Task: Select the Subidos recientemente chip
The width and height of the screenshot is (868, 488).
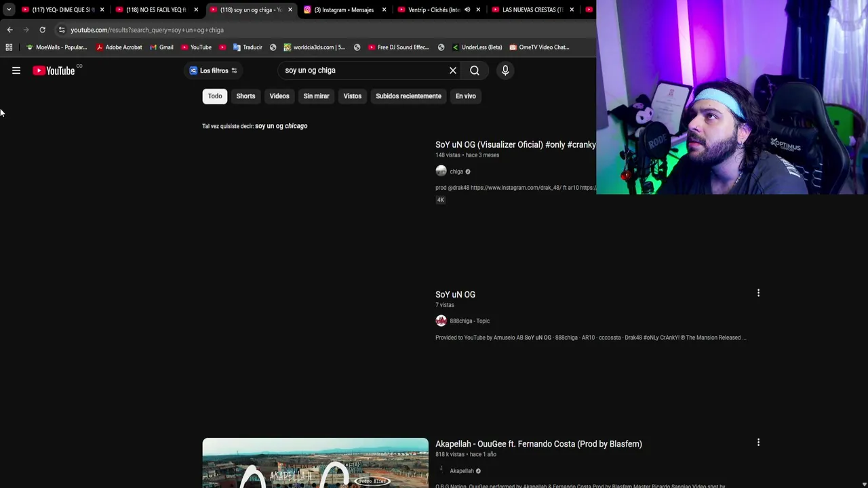Action: click(408, 96)
